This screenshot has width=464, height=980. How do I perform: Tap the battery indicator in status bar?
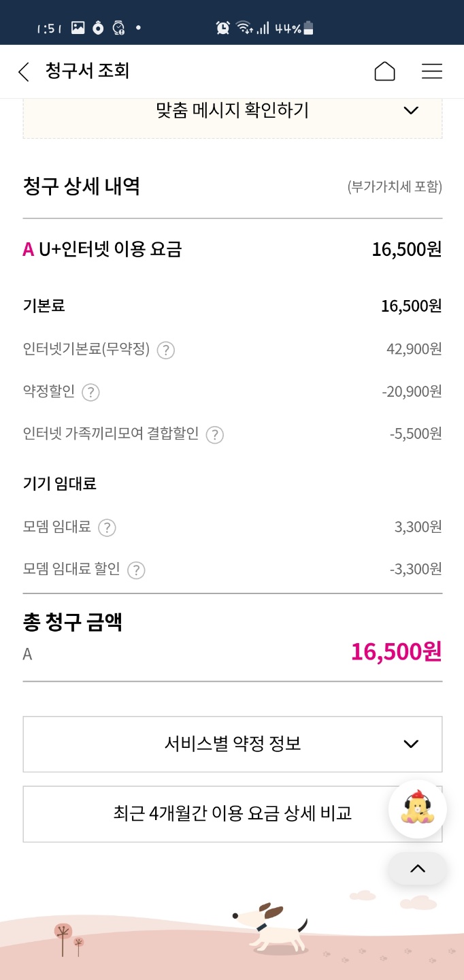point(309,28)
